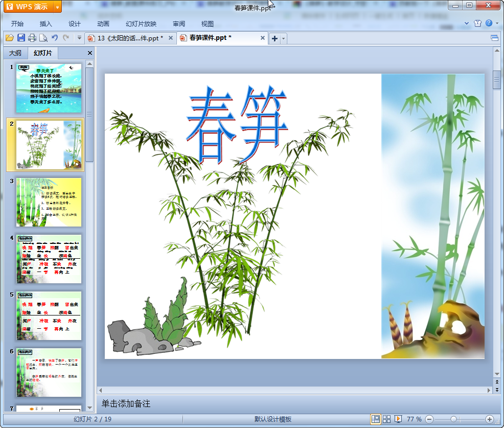Click the main vertical scrollbar thumb
The image size is (504, 428).
[x=497, y=80]
